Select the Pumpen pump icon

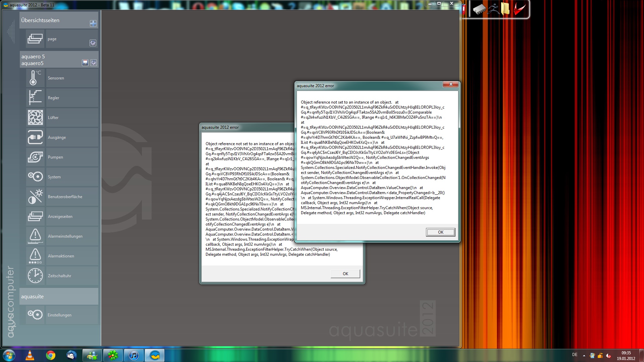coord(35,157)
